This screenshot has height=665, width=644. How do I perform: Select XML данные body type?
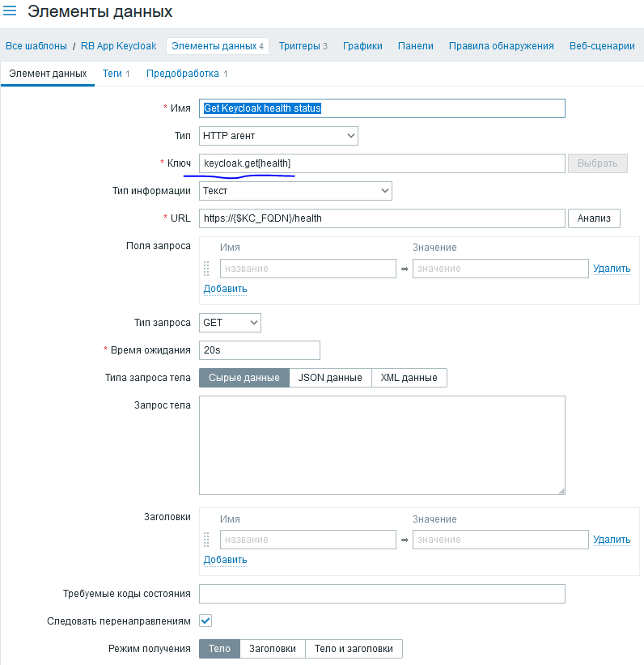[x=409, y=378]
